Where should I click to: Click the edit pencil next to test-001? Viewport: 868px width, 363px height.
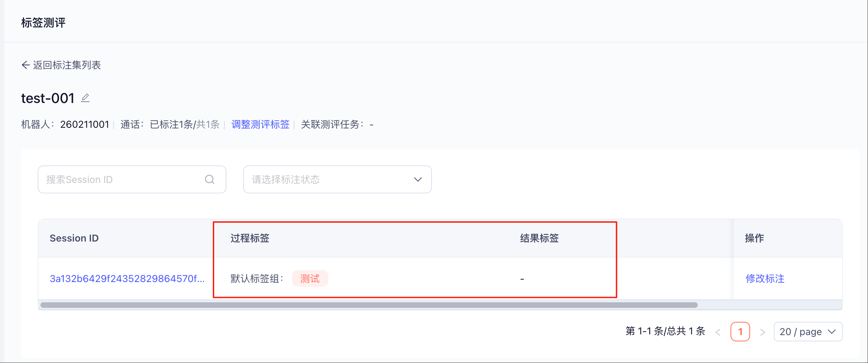pyautogui.click(x=85, y=98)
